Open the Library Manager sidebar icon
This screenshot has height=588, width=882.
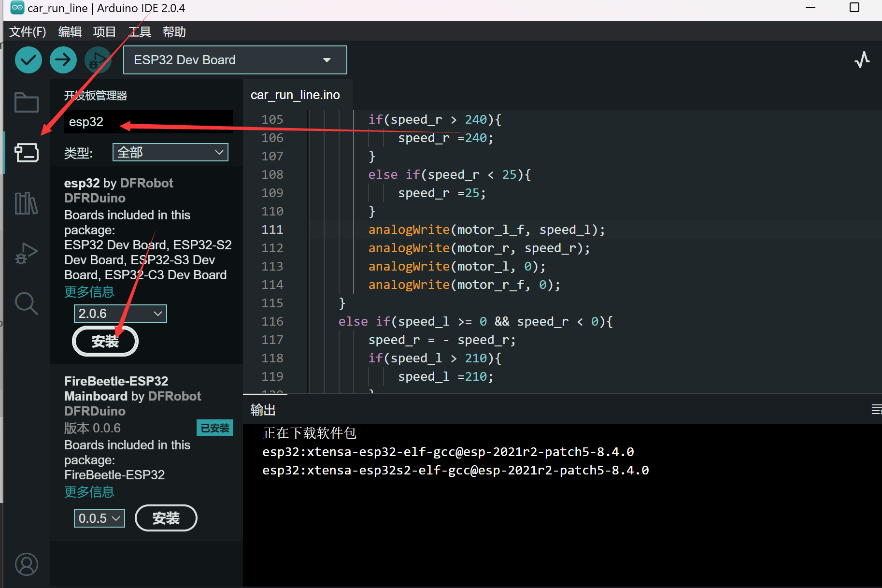pyautogui.click(x=27, y=203)
